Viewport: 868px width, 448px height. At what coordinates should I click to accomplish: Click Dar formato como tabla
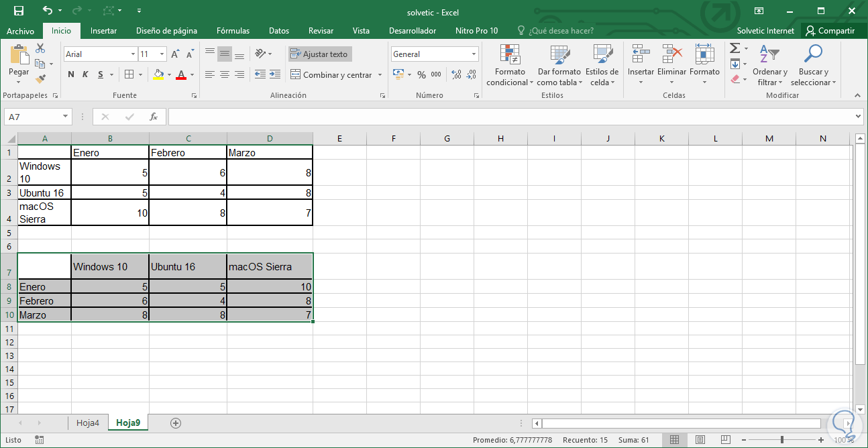tap(559, 64)
